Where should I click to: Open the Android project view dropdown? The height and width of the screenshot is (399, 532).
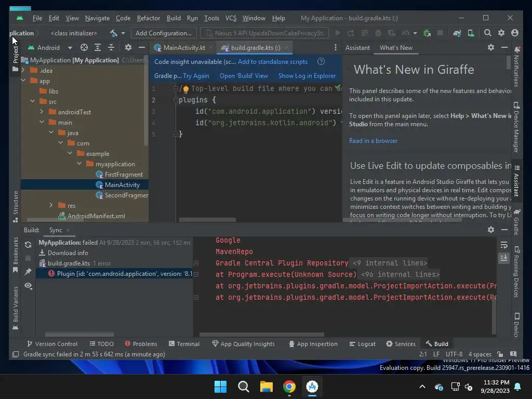coord(50,47)
